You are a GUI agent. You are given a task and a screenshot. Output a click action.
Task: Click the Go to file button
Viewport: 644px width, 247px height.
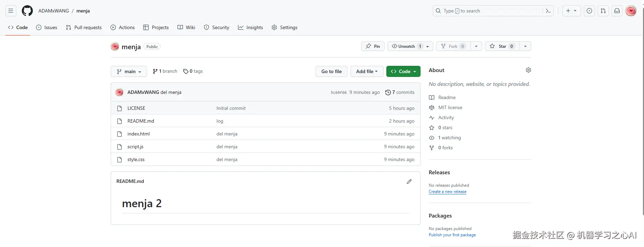point(331,71)
